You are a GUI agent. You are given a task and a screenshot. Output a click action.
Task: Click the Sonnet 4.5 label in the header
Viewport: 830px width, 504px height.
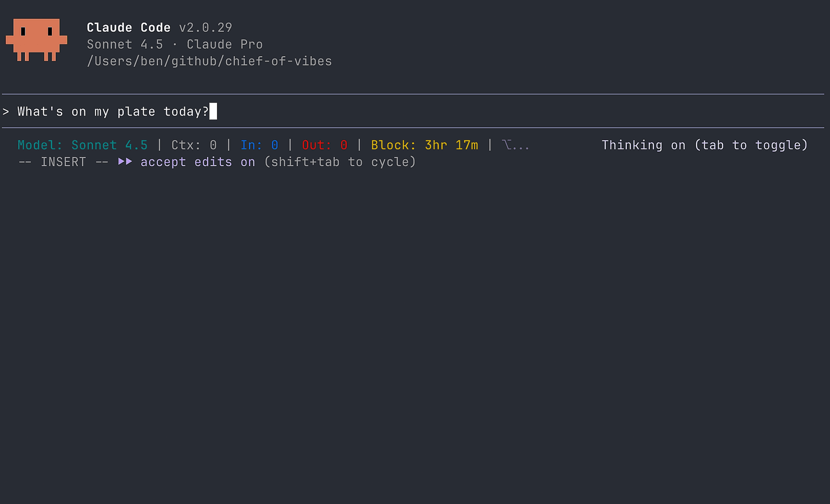[x=124, y=44]
